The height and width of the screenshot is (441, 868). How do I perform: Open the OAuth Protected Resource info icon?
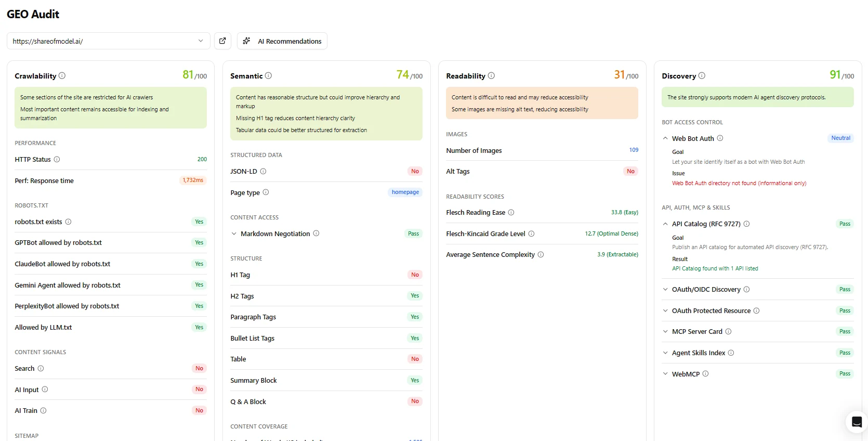tap(756, 311)
